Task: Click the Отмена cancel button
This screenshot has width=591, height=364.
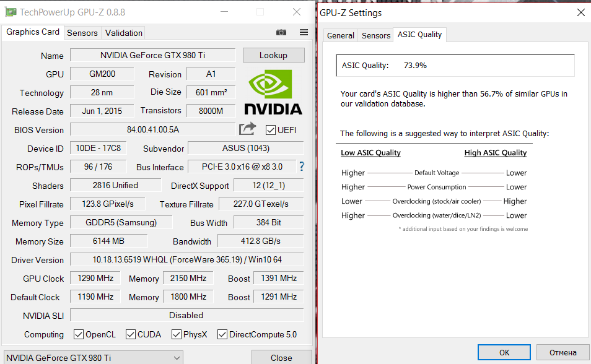Action: click(563, 352)
